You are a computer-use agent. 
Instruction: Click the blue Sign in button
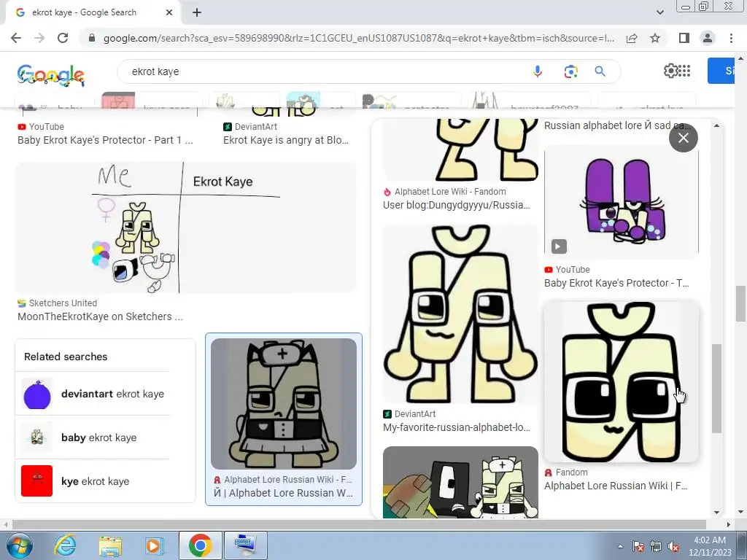click(x=721, y=71)
